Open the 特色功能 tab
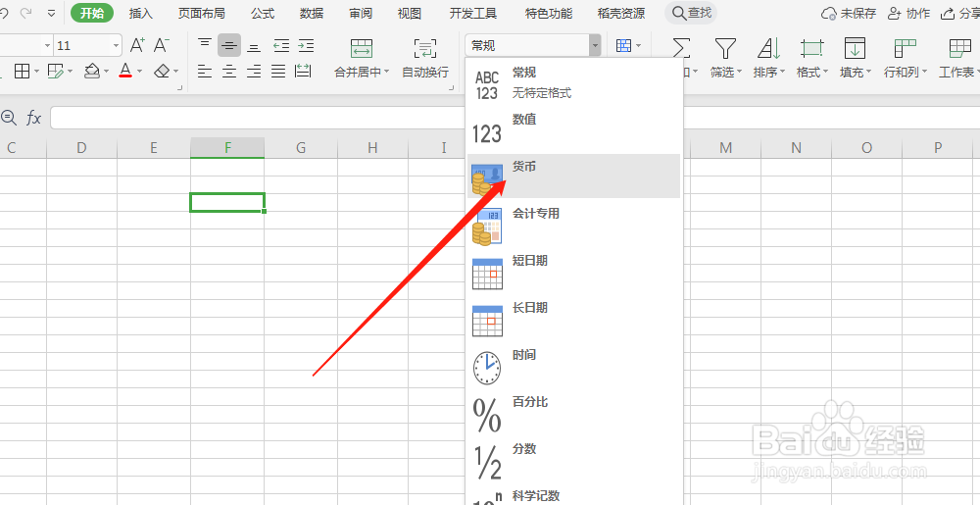 (549, 13)
